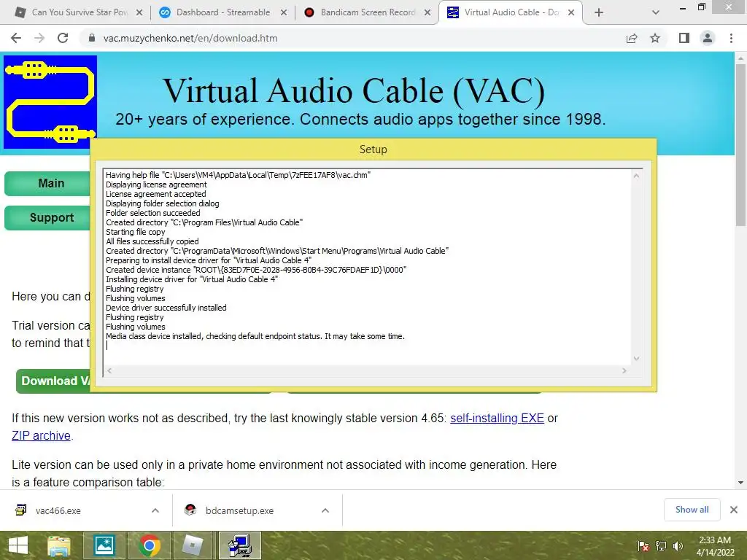This screenshot has height=560, width=747.
Task: Click the Download VAC green button
Action: (x=53, y=381)
